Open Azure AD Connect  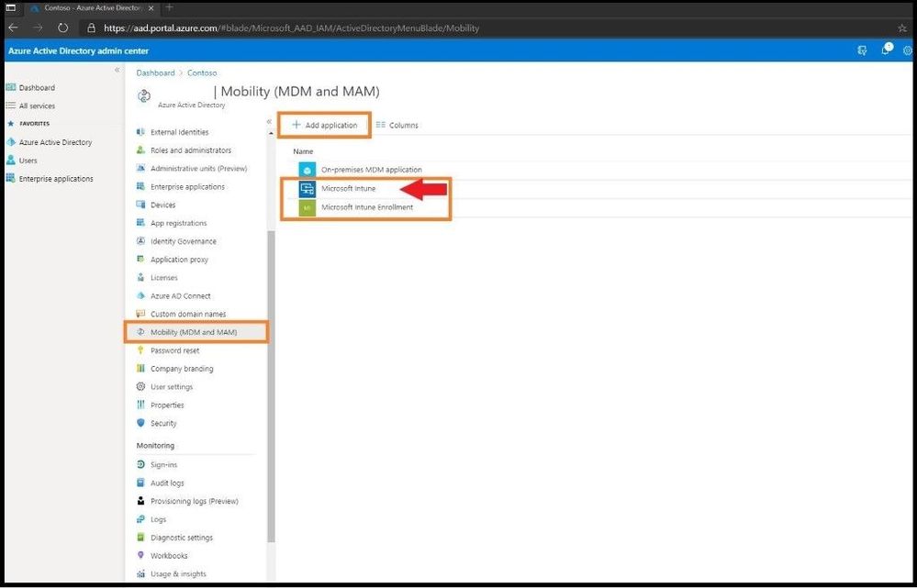pos(180,295)
